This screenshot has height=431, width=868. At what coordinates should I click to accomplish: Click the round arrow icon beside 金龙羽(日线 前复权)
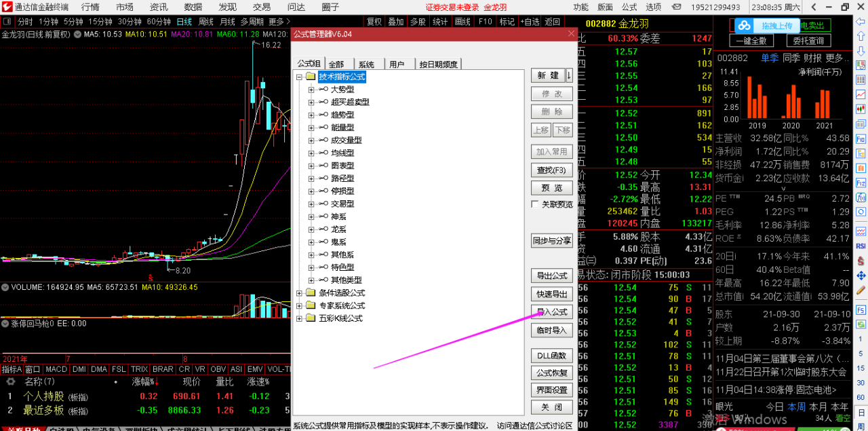(77, 34)
